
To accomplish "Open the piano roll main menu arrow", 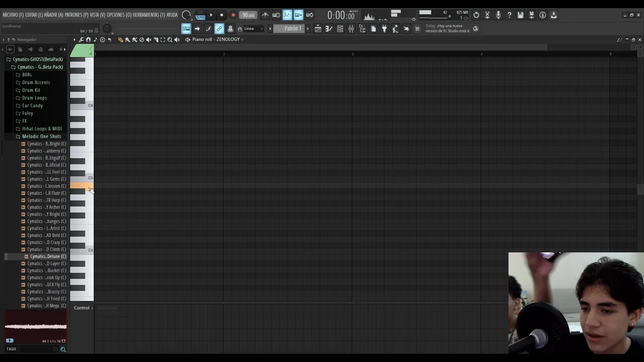I will (x=74, y=39).
